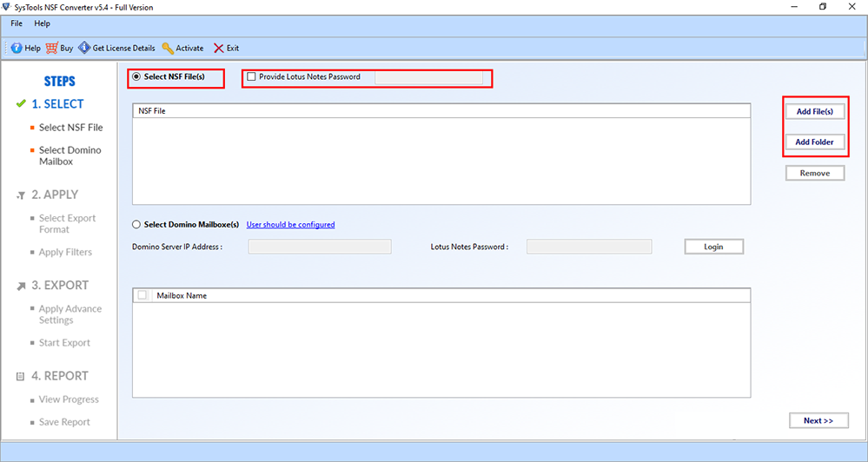This screenshot has height=462, width=868.
Task: Click the arrow icon beside 3. EXPORT
Action: 21,286
